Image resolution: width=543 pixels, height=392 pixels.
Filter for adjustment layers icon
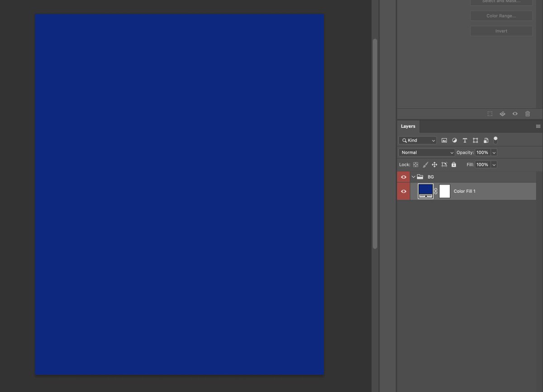point(454,140)
